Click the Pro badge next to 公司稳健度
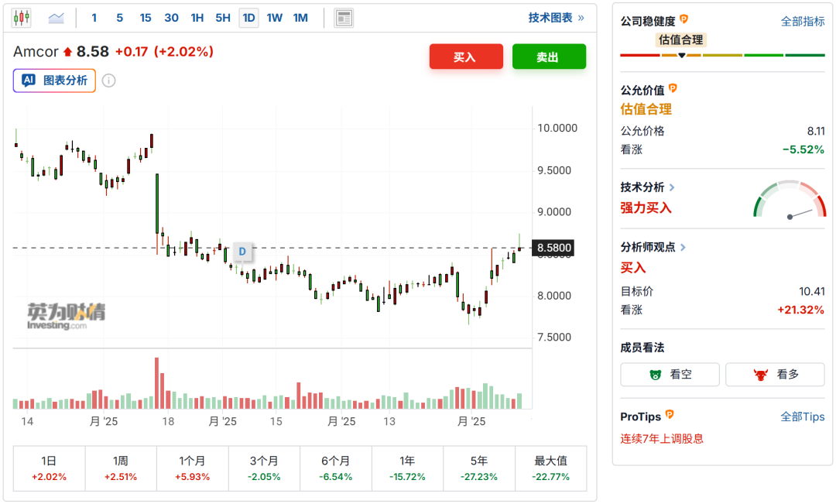This screenshot has height=504, width=836. [x=684, y=19]
